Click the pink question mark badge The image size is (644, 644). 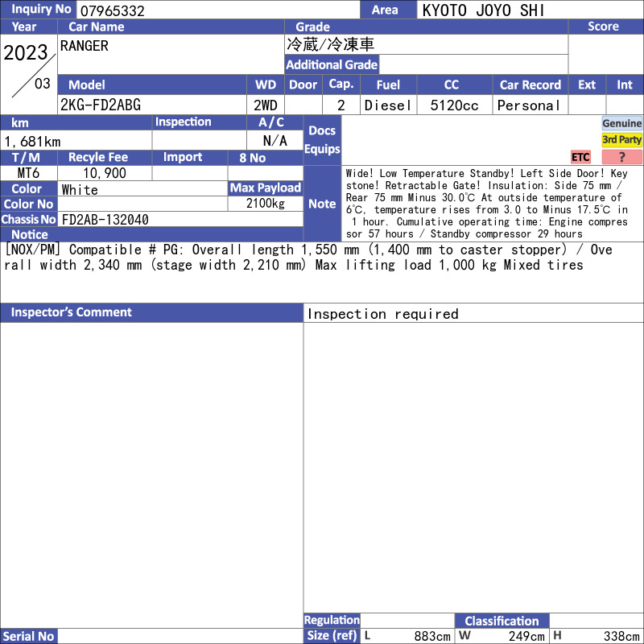point(621,157)
